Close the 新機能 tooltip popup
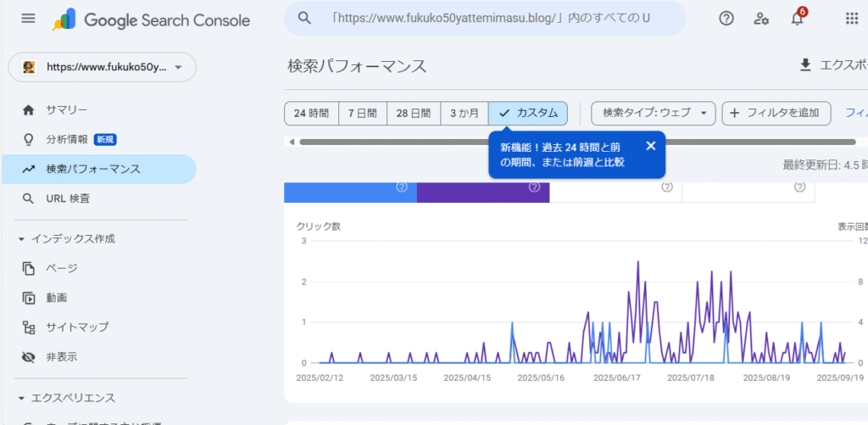Viewport: 868px width, 425px height. 650,146
